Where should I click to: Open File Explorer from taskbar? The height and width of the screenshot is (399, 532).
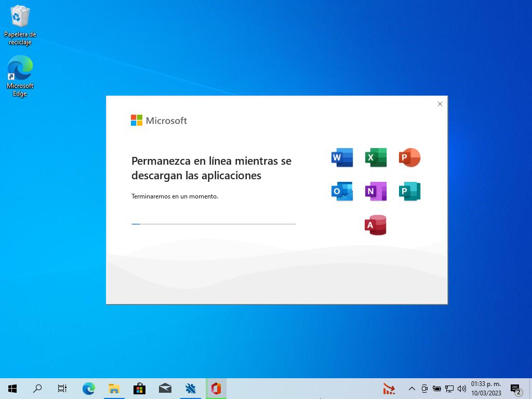pyautogui.click(x=114, y=389)
